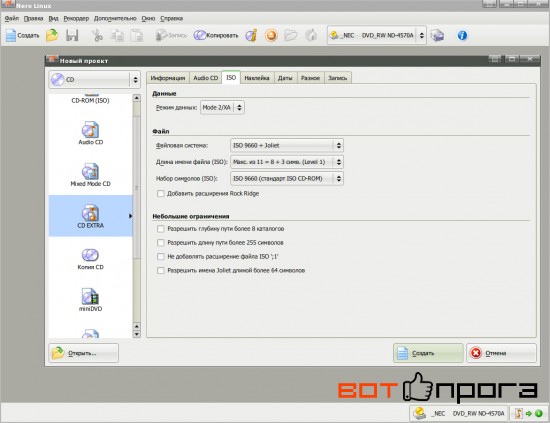The image size is (550, 423).
Task: Open the Дополнительно menu
Action: coord(115,18)
